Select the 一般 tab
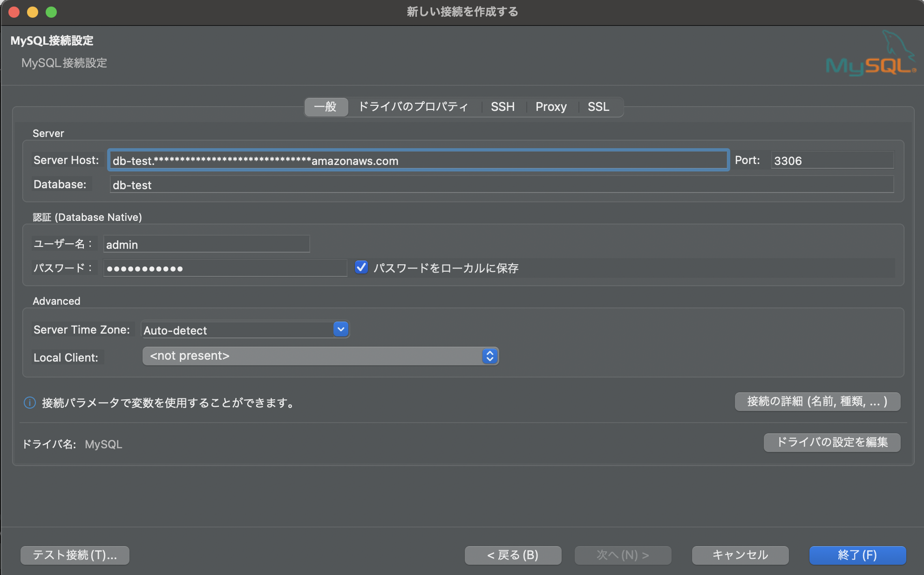This screenshot has width=924, height=575. pyautogui.click(x=326, y=107)
